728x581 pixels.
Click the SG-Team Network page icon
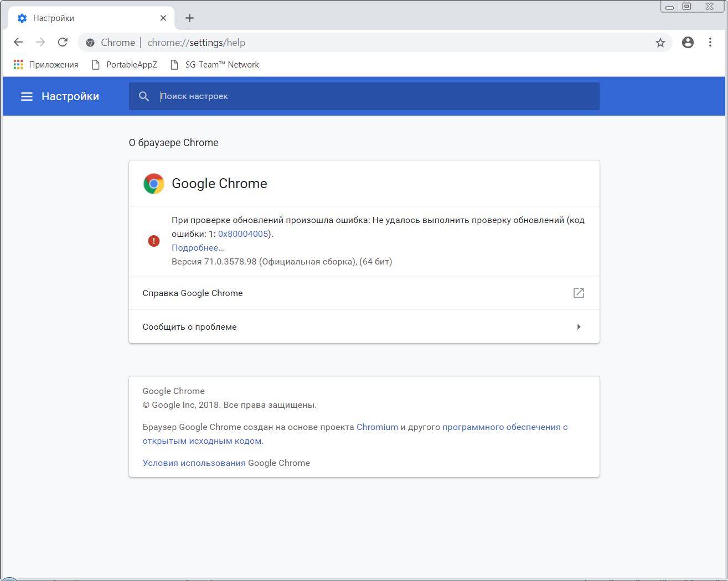(x=174, y=65)
